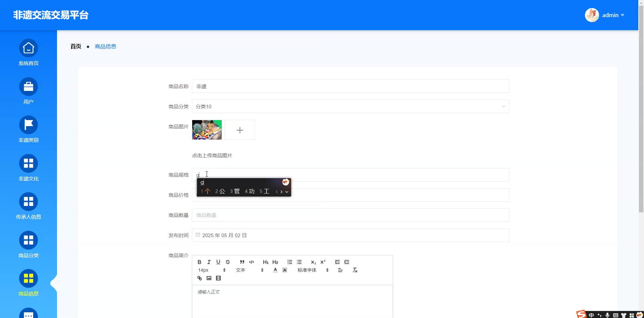Choose IME candidate 工
Image resolution: width=644 pixels, height=318 pixels.
coord(264,191)
